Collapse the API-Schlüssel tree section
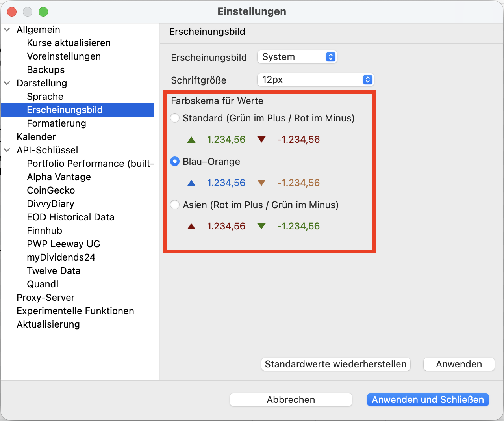This screenshot has width=504, height=421. click(7, 150)
